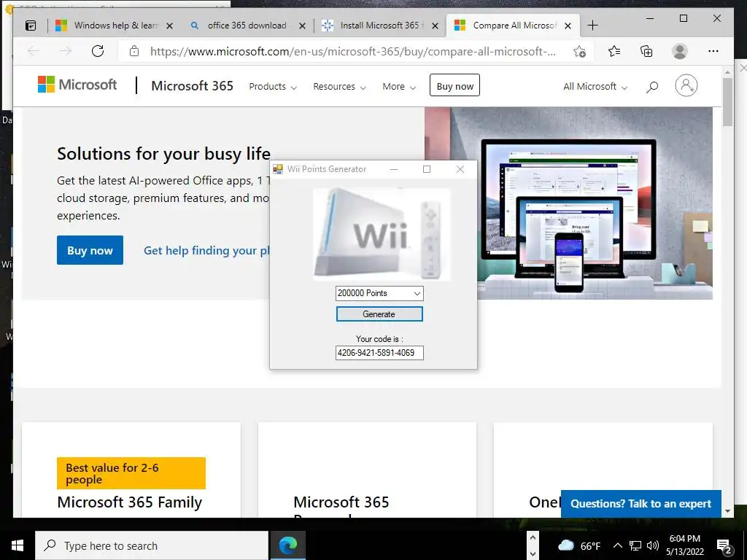Open the Microsoft 365 home link
This screenshot has width=747, height=560.
pyautogui.click(x=192, y=86)
